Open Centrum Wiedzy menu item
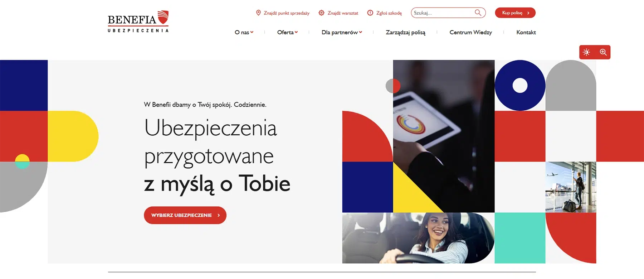Viewport: 644px width, 279px height. 470,32
